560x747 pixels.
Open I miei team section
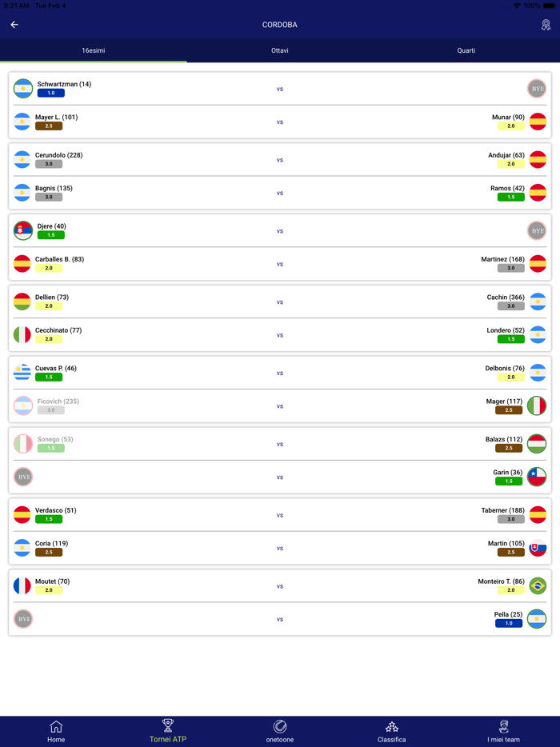(x=504, y=731)
